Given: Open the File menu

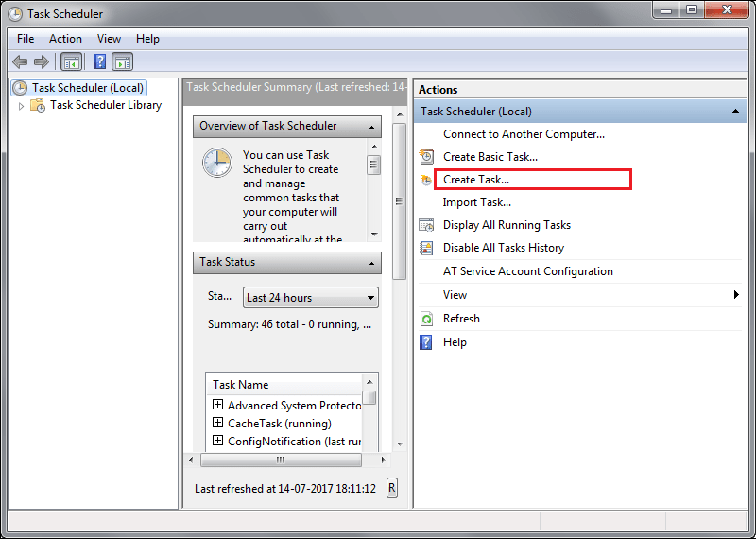Looking at the screenshot, I should click(x=26, y=39).
